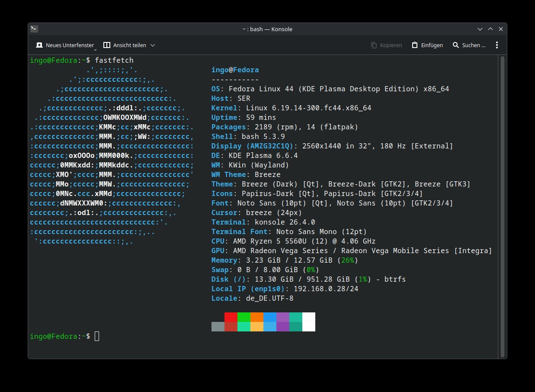Click the 'WM: KWin (Wayland)' line

[x=250, y=165]
